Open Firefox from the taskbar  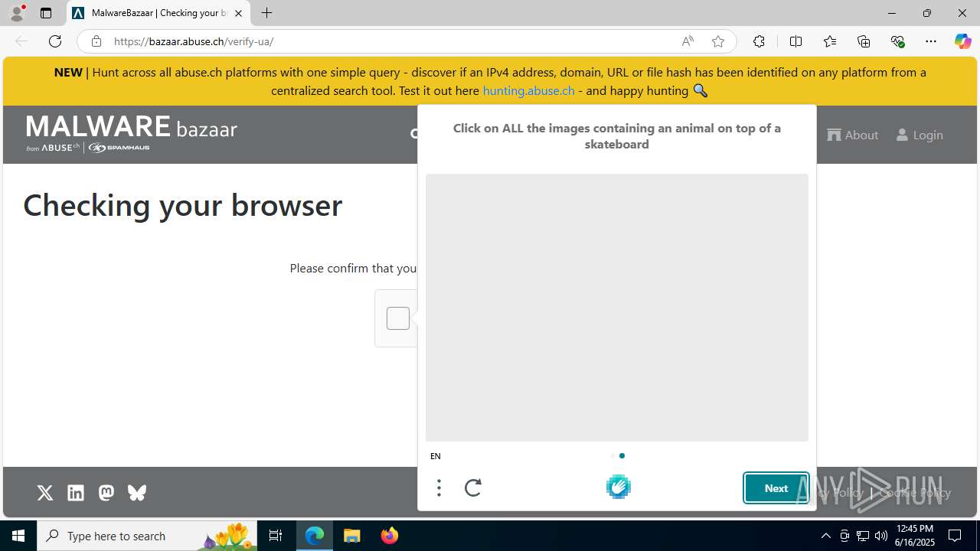(x=390, y=536)
